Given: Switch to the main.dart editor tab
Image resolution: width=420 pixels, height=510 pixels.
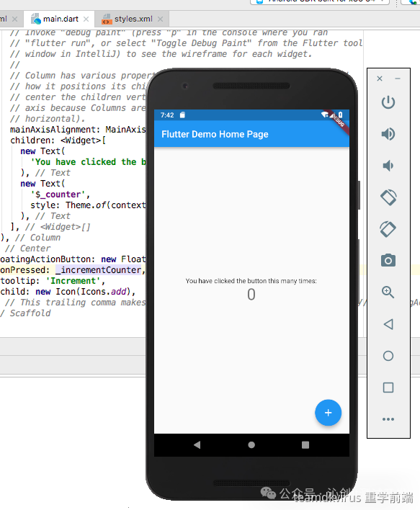Looking at the screenshot, I should [x=61, y=19].
